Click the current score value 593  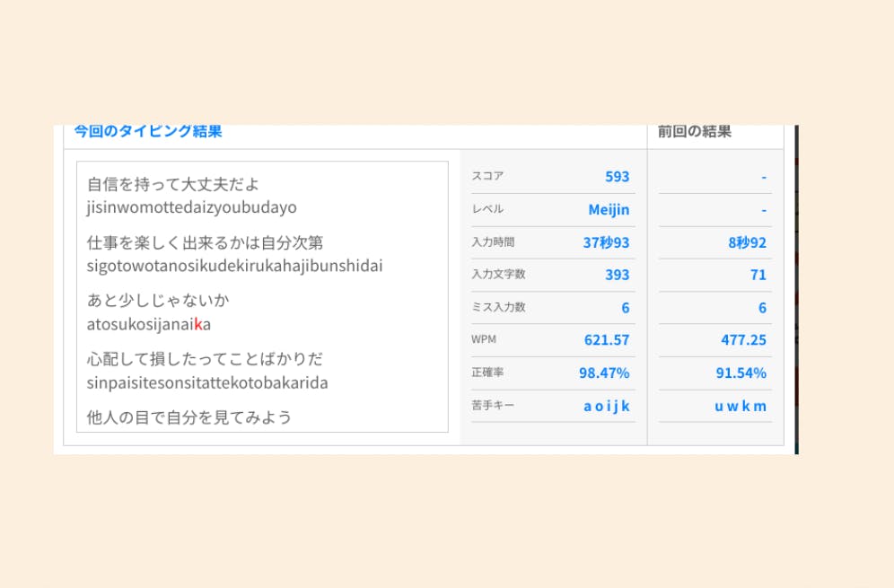point(617,177)
